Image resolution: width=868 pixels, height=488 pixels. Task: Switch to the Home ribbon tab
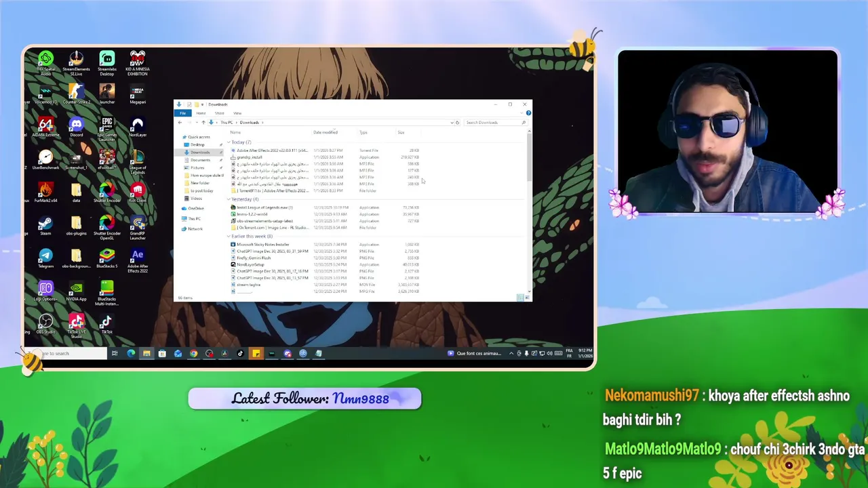201,113
